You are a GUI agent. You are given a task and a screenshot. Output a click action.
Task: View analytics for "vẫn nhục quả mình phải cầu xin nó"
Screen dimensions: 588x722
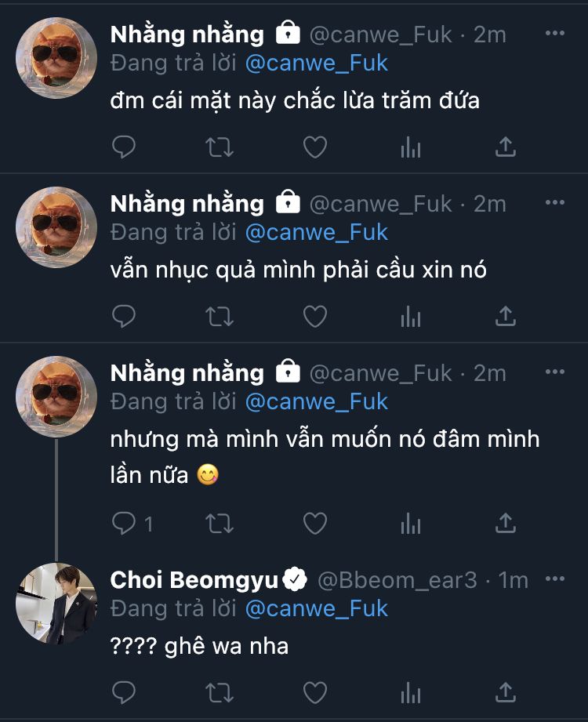[411, 316]
